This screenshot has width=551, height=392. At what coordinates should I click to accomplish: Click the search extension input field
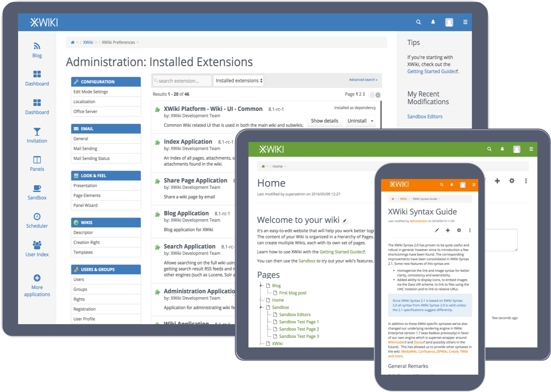182,81
